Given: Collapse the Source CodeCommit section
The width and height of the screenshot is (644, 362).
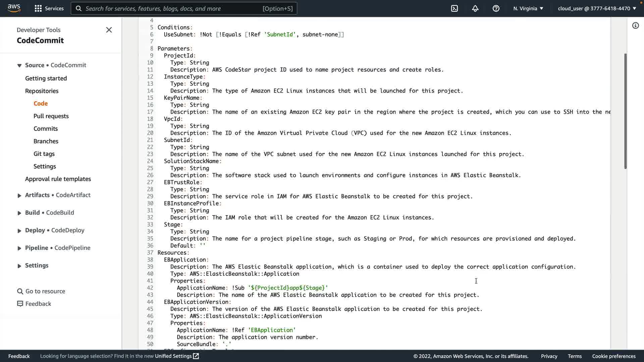Looking at the screenshot, I should pos(19,65).
